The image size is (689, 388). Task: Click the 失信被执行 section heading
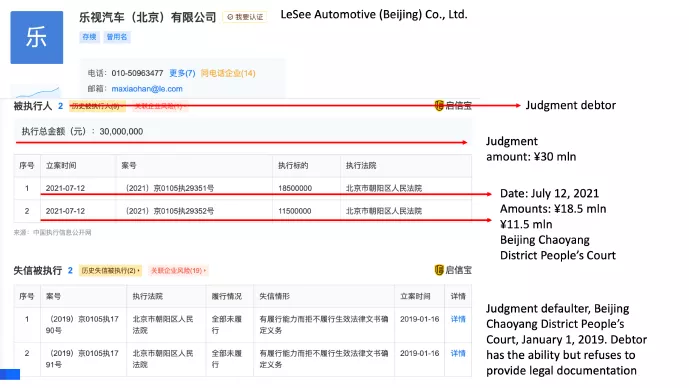38,270
